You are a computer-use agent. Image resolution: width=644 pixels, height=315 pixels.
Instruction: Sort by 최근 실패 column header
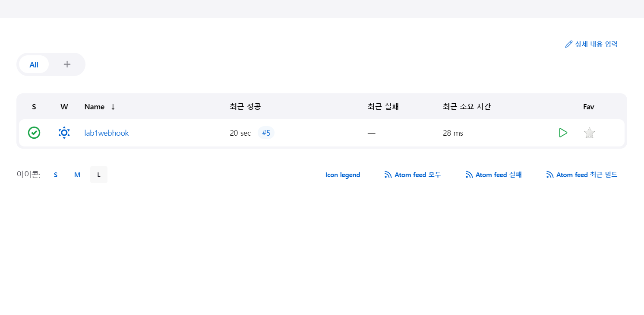pos(383,107)
